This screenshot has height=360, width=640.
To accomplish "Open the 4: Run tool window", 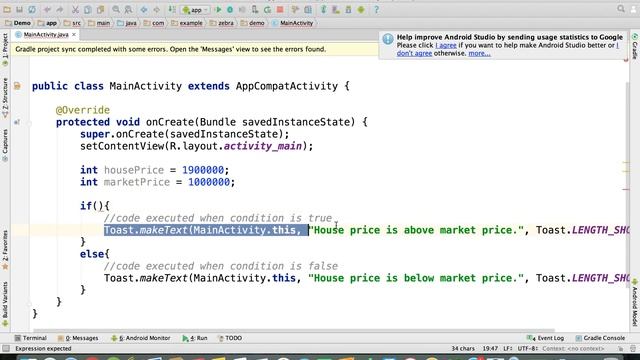I will coord(195,338).
